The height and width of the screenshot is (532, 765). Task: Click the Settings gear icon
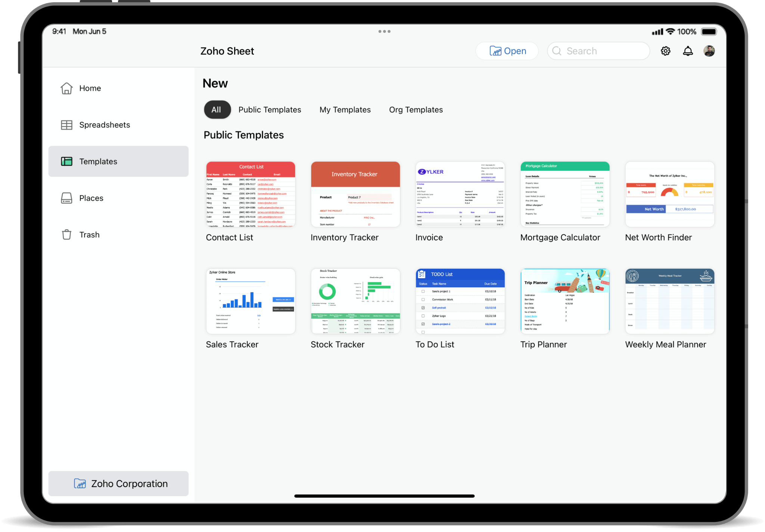coord(667,51)
